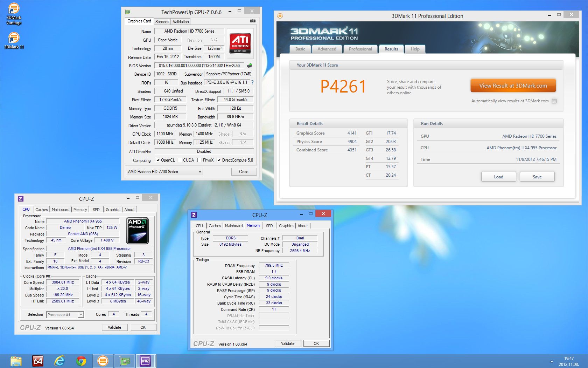This screenshot has width=588, height=368.
Task: Toggle the DirectCompute 5.0 checkbox
Action: pos(219,160)
